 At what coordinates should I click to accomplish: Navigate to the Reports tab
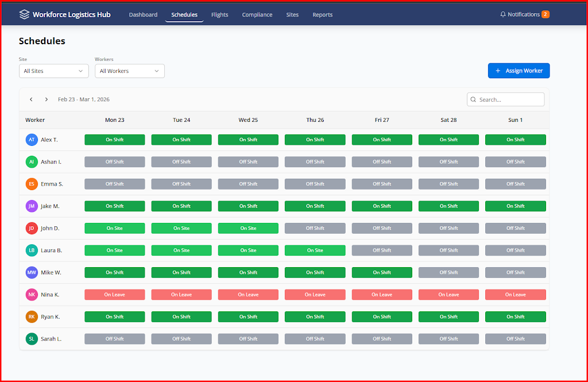point(322,15)
